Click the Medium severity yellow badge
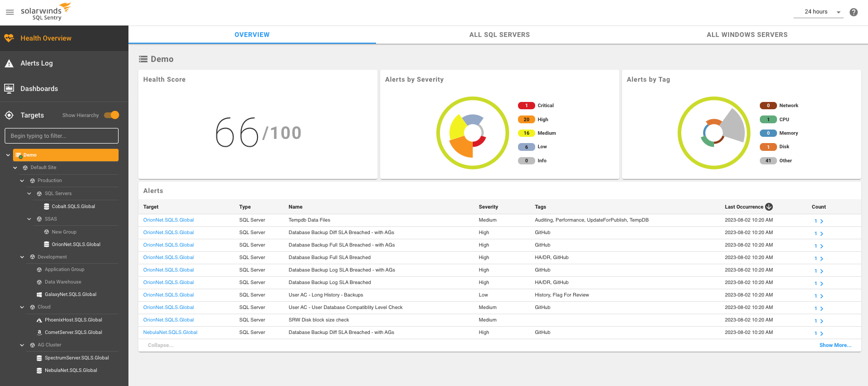Viewport: 868px width, 386px height. [526, 133]
